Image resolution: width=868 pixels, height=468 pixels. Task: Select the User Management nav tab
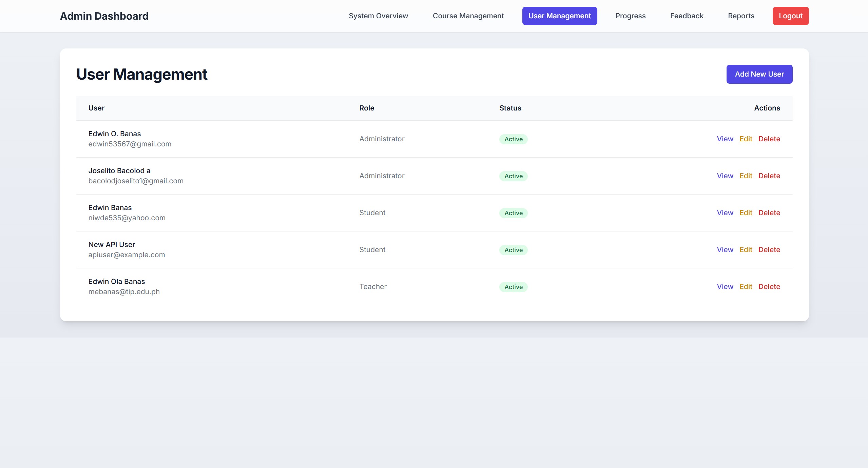[559, 16]
